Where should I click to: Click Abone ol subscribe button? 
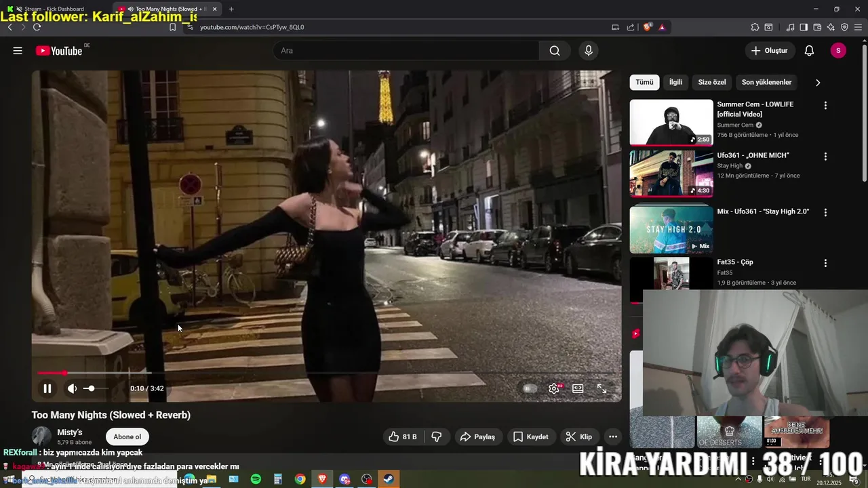[x=127, y=437]
